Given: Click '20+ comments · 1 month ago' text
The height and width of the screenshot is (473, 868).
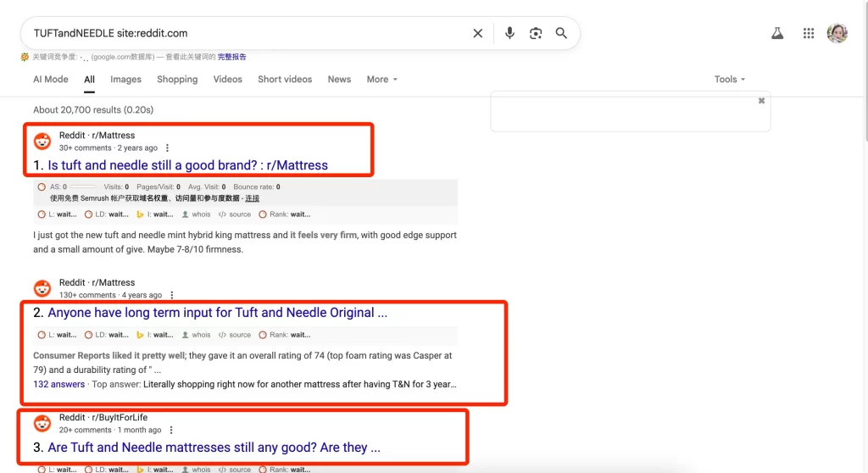Looking at the screenshot, I should [110, 430].
